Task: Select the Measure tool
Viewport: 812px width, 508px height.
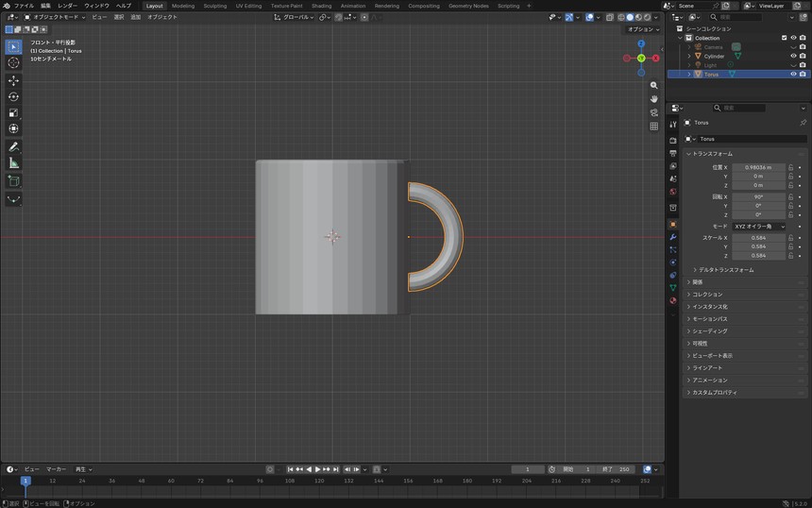Action: tap(13, 163)
